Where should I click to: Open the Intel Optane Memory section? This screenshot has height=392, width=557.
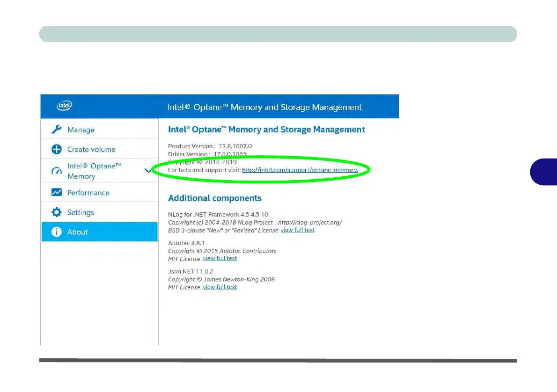tap(99, 171)
